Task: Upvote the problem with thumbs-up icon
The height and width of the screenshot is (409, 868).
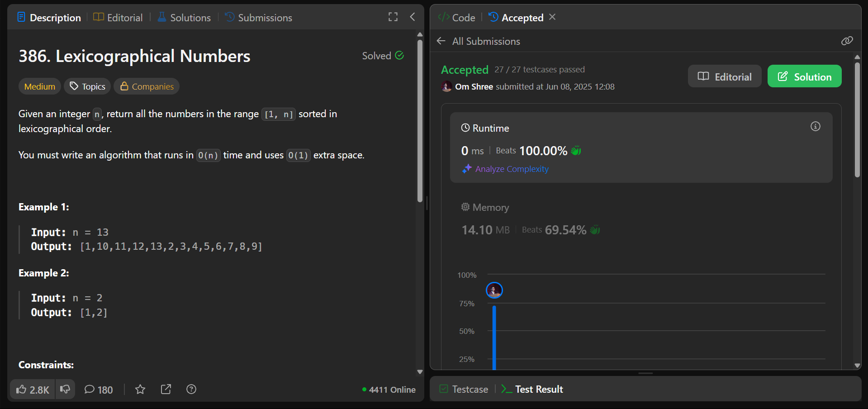Action: coord(33,390)
